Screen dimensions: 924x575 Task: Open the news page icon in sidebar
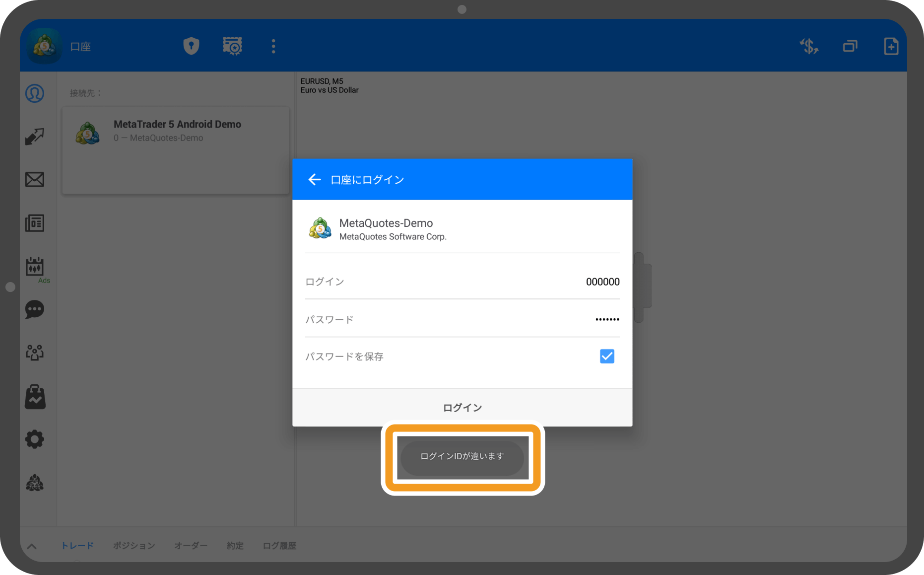click(x=35, y=223)
